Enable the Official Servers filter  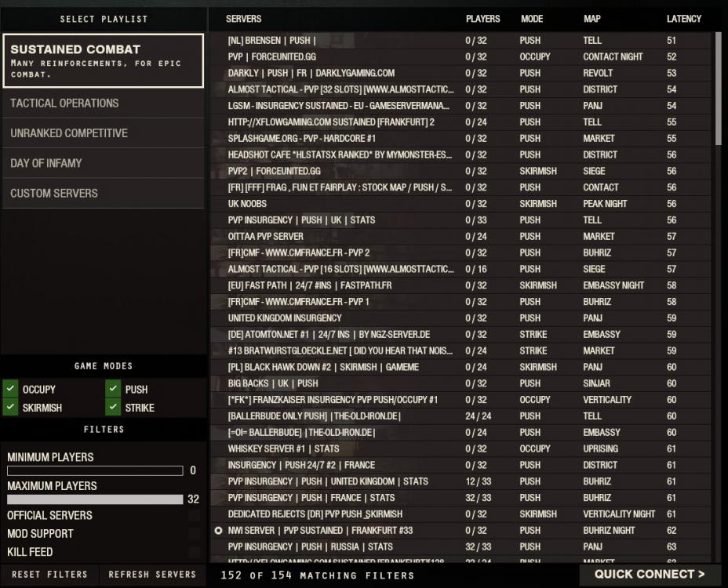pos(194,515)
